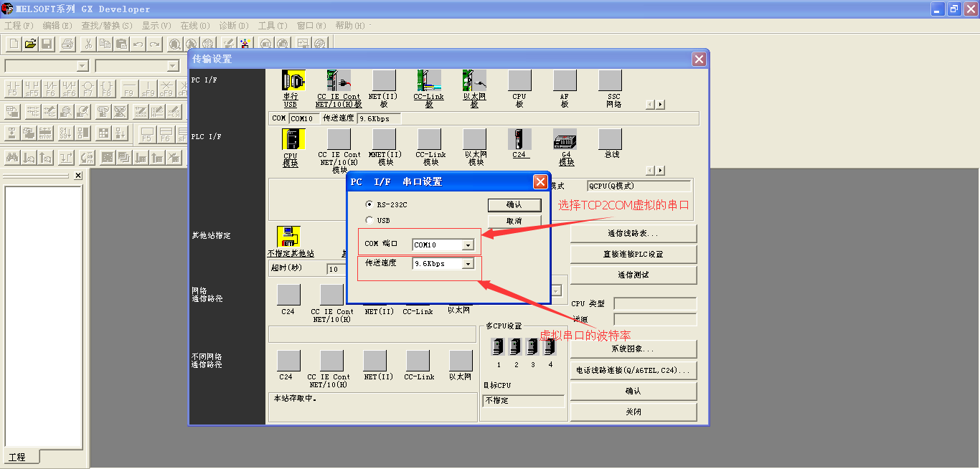Click the 直接连接PLC设定 button
The height and width of the screenshot is (469, 980).
[x=633, y=254]
